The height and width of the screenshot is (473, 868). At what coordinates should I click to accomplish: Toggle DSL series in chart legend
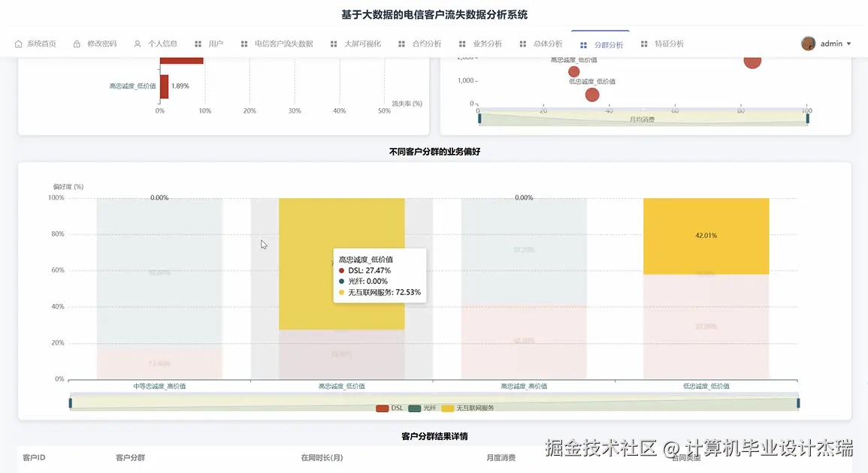[390, 408]
